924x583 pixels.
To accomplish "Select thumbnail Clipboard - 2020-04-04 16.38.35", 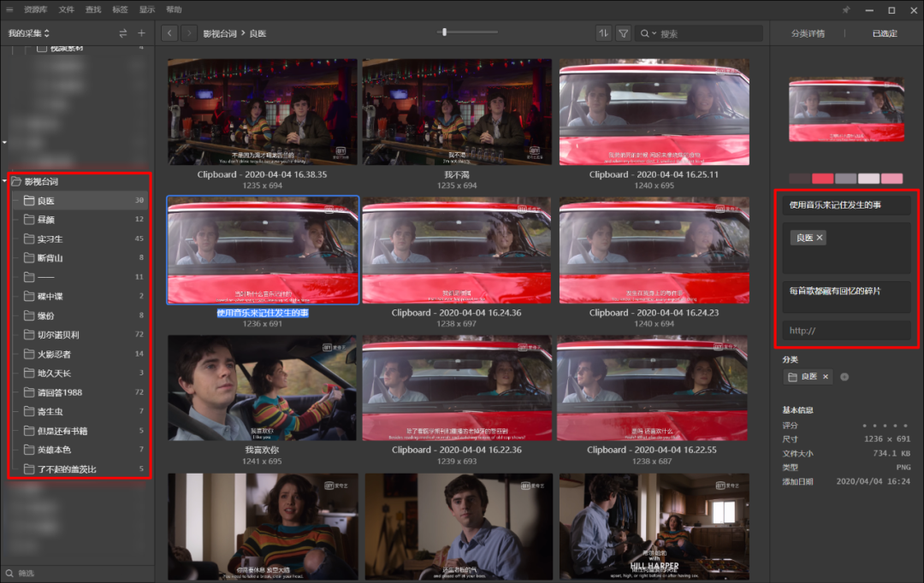I will pyautogui.click(x=263, y=111).
